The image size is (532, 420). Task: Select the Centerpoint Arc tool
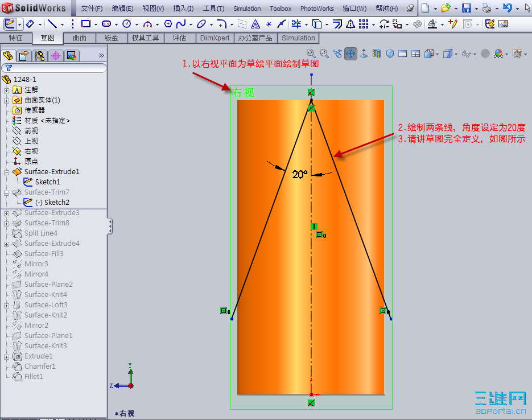tap(147, 24)
